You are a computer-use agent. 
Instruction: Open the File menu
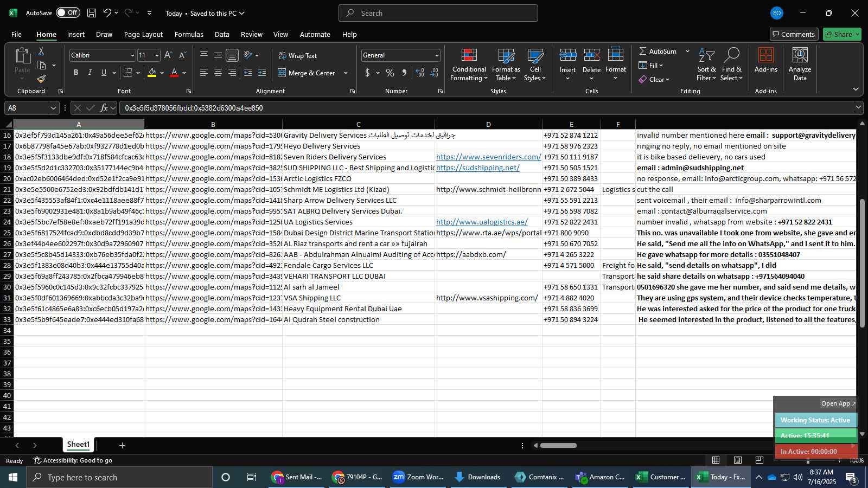coord(16,34)
